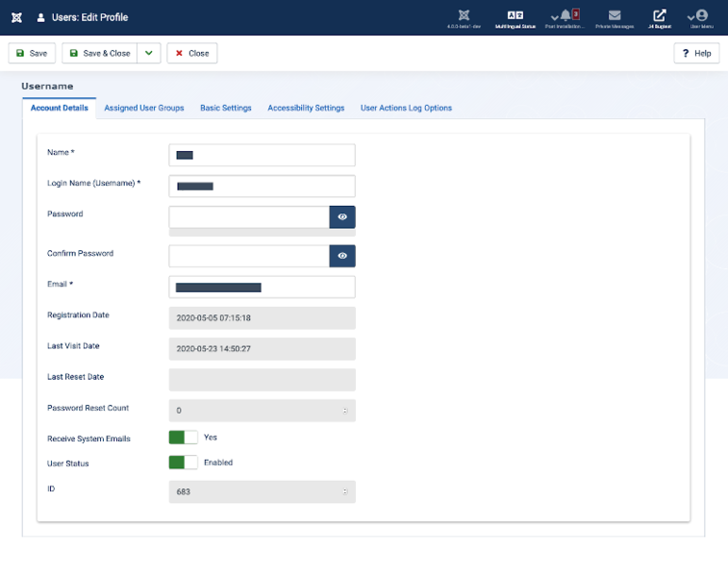Click the ID value 683
Screen dimensions: 728x577
point(184,491)
